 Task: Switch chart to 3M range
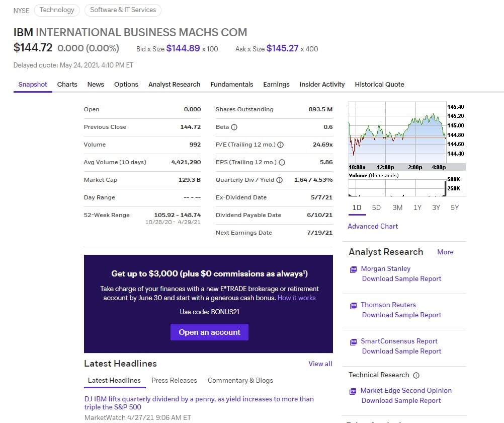click(x=397, y=207)
